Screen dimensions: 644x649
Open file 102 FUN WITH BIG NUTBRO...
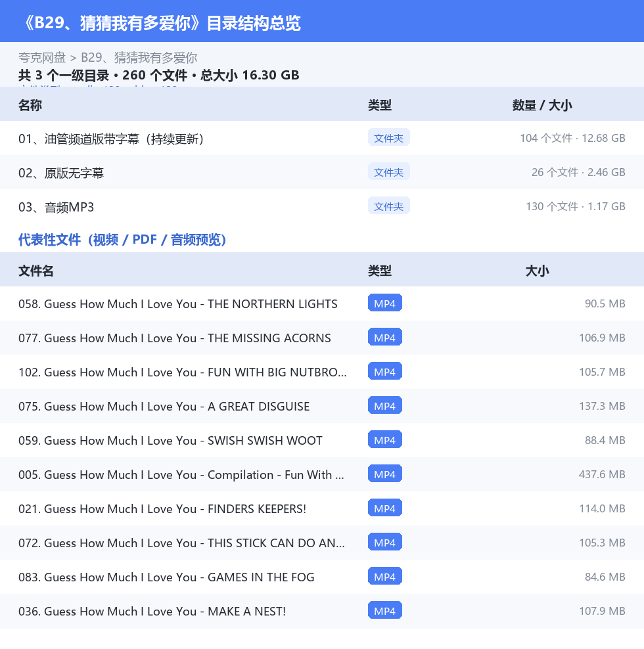[x=182, y=372]
